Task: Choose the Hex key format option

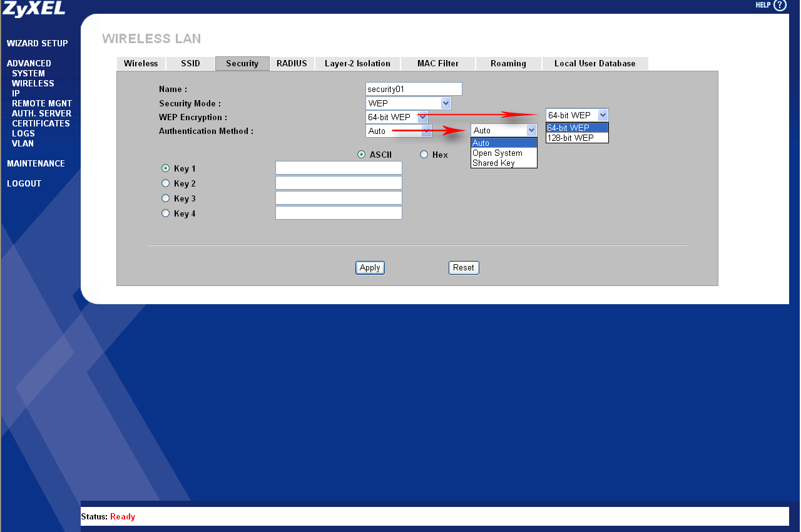Action: pos(424,155)
